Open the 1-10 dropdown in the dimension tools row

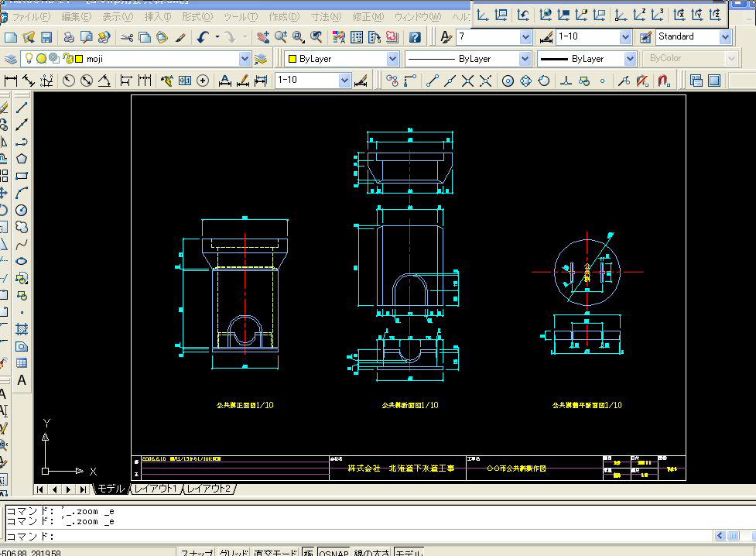(x=344, y=80)
